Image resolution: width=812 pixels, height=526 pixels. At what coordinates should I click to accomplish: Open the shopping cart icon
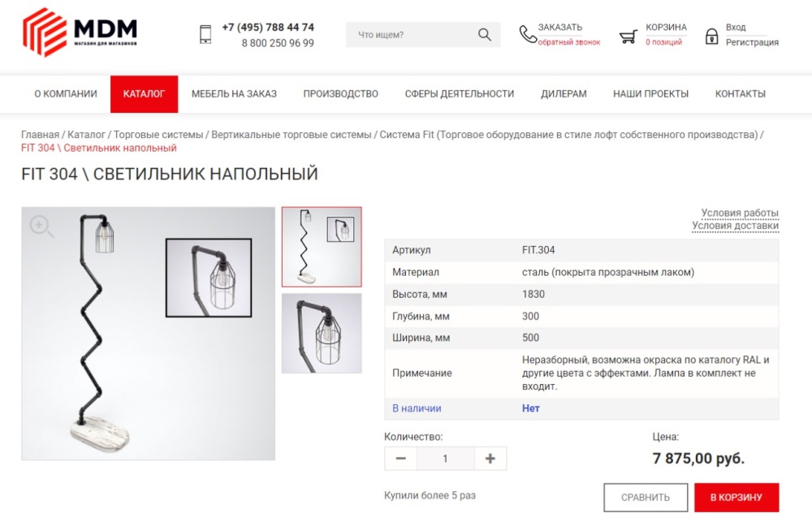[628, 37]
